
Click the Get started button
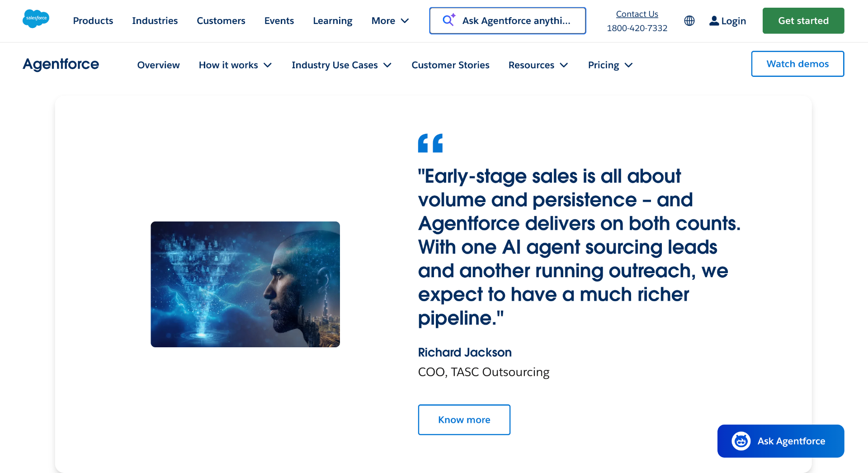click(x=803, y=21)
